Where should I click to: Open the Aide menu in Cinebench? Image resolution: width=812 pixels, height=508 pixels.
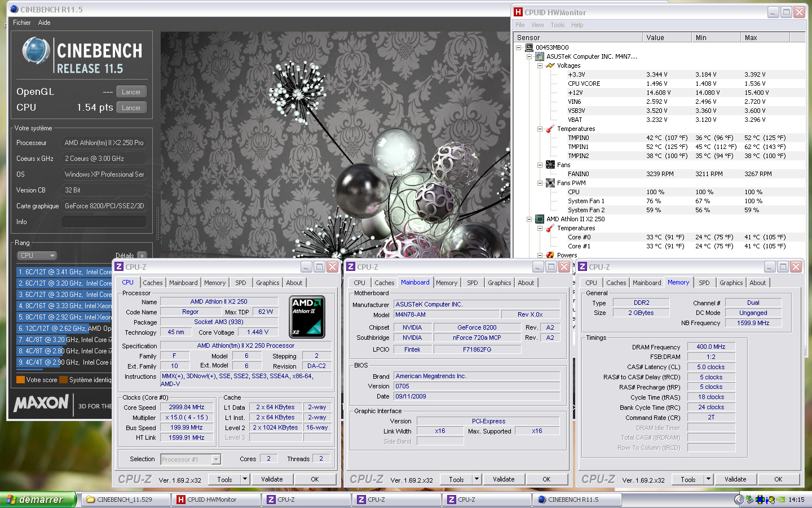pyautogui.click(x=45, y=23)
